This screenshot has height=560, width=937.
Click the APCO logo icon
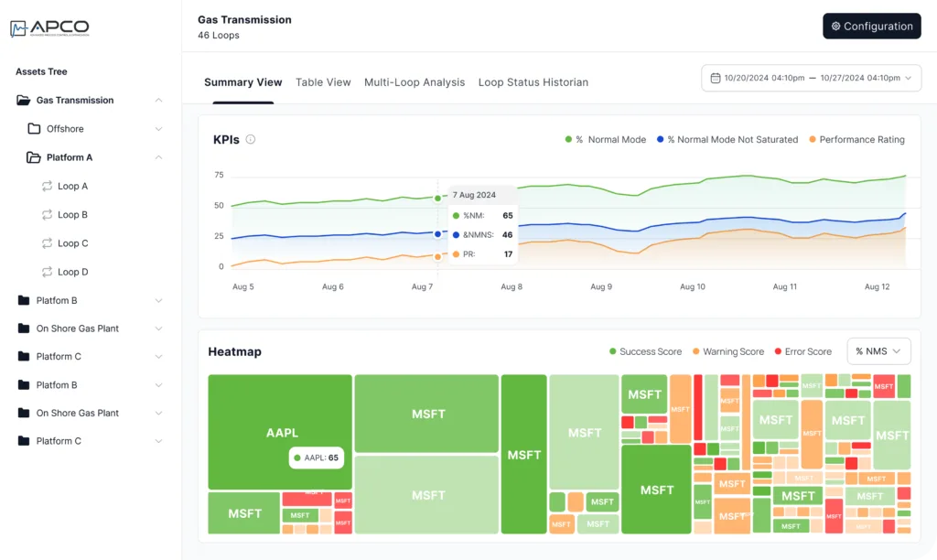18,28
